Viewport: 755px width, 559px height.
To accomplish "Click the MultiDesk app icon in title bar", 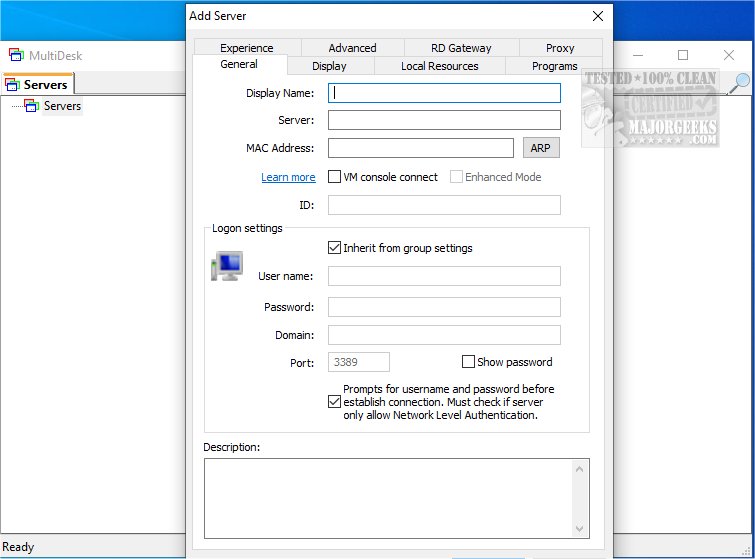I will point(16,56).
